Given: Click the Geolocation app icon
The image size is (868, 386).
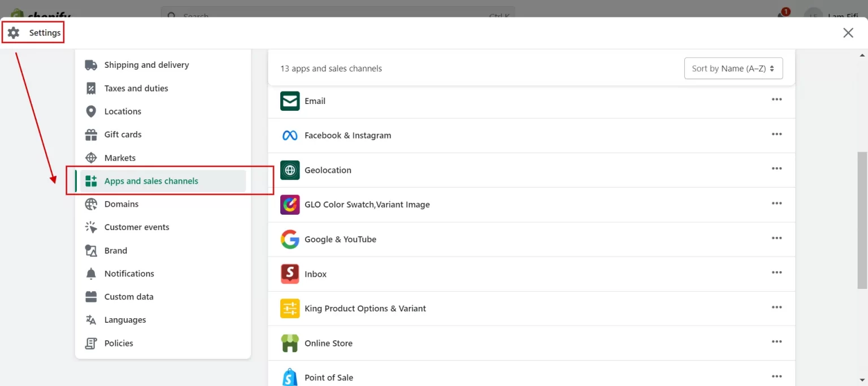Looking at the screenshot, I should [x=290, y=170].
